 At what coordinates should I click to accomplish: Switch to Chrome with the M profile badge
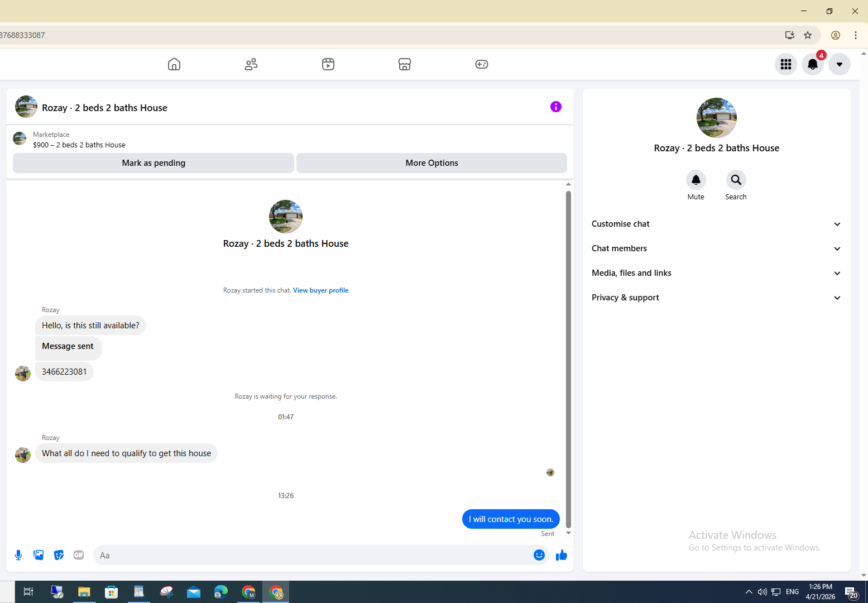click(248, 592)
